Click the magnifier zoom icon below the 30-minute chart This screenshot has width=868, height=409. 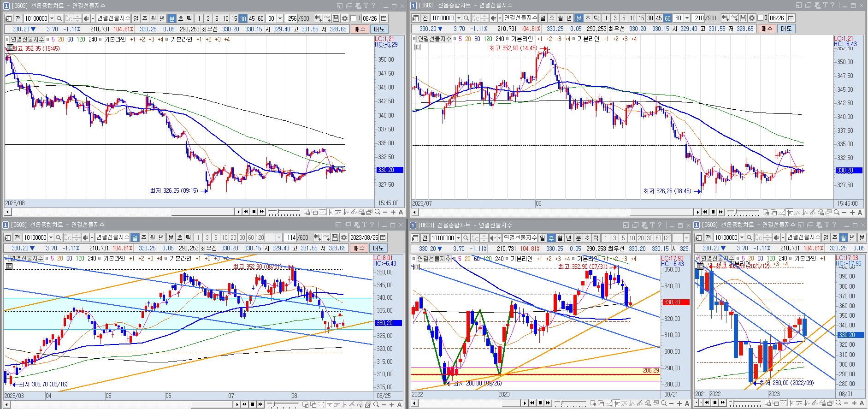378,212
